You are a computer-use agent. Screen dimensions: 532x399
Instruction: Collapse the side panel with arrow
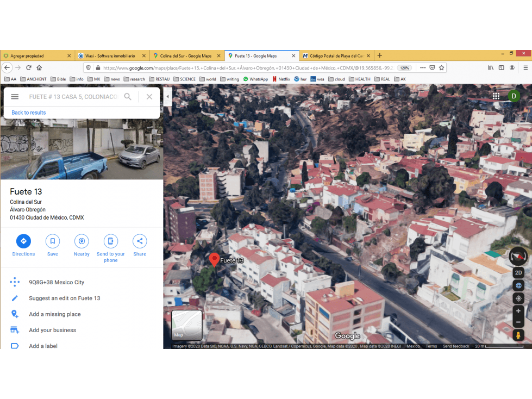pyautogui.click(x=167, y=97)
